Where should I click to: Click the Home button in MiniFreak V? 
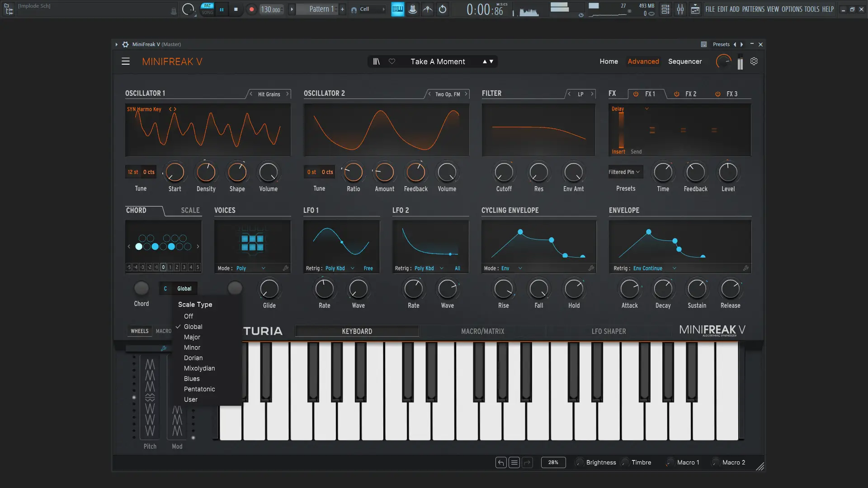[609, 61]
